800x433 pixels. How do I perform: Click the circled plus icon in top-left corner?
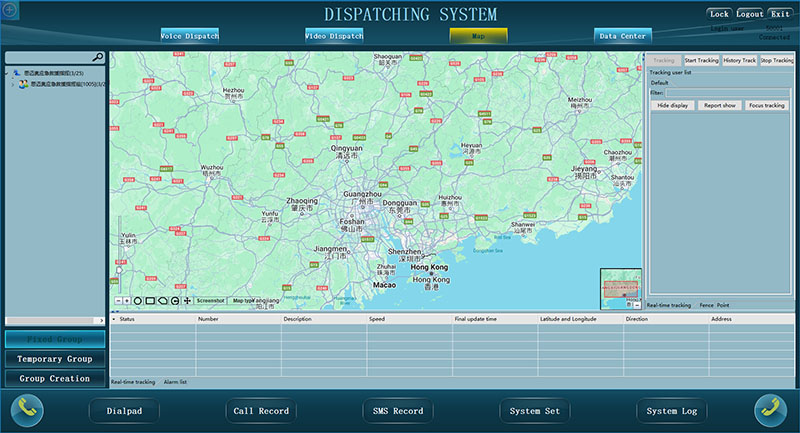click(x=9, y=10)
